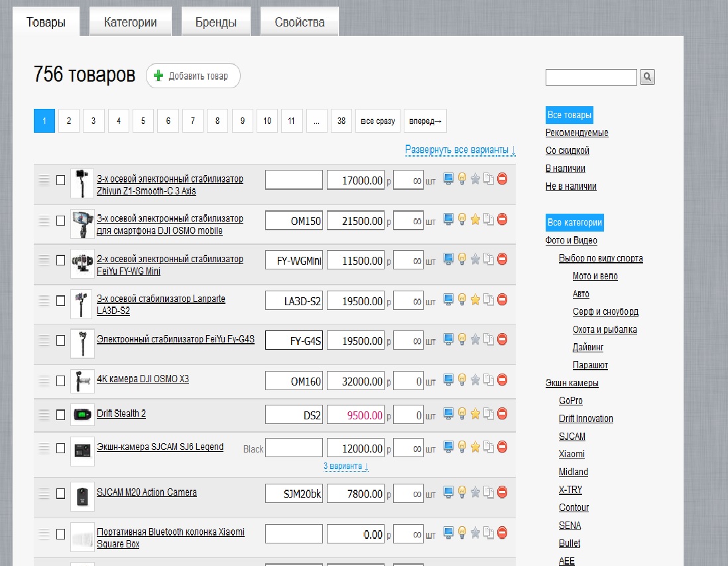Open the Drift Stealth 2 thumbnail image
Screen dimensions: 728x566
(x=82, y=415)
